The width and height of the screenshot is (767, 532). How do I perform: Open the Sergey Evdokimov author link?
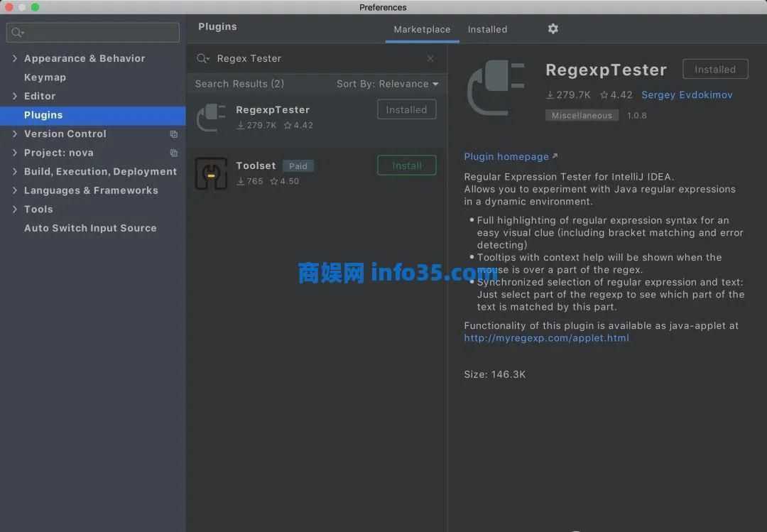[687, 95]
